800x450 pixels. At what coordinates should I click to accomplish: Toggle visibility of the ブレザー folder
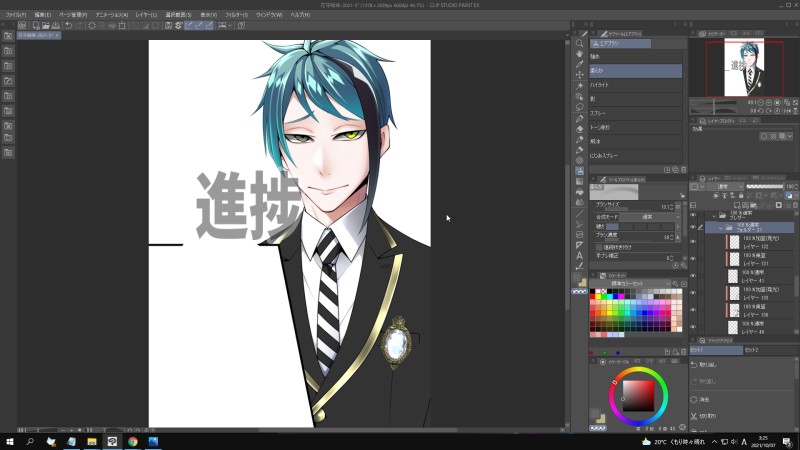pyautogui.click(x=693, y=215)
